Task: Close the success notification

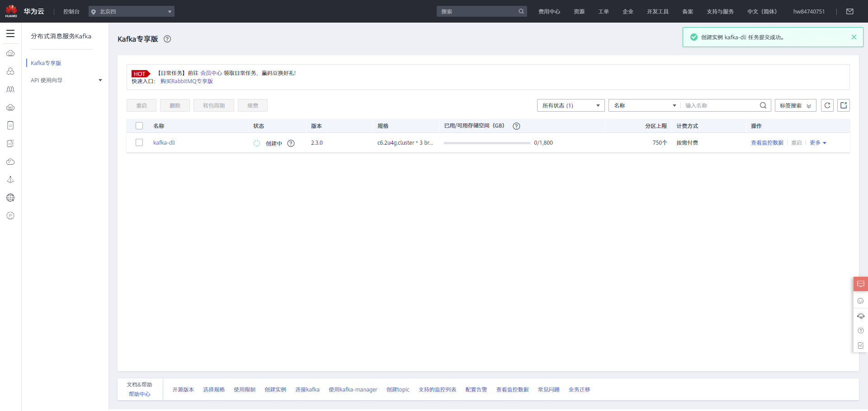Action: [x=854, y=37]
